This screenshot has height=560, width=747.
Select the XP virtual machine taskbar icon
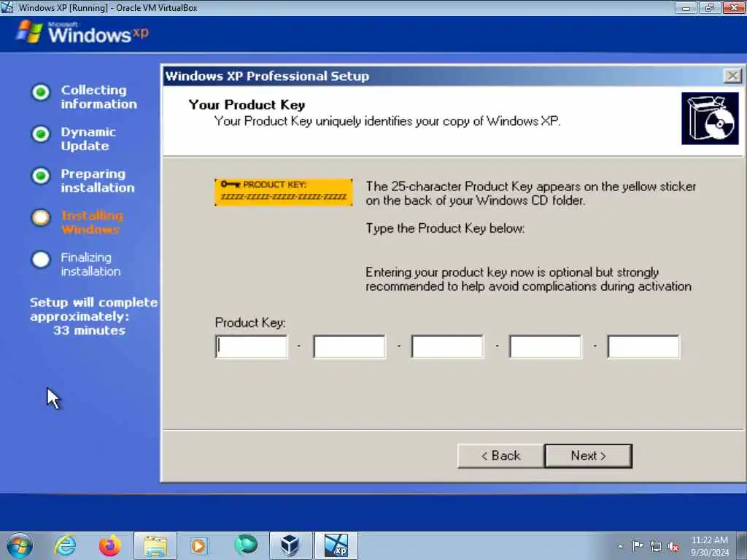click(x=336, y=545)
